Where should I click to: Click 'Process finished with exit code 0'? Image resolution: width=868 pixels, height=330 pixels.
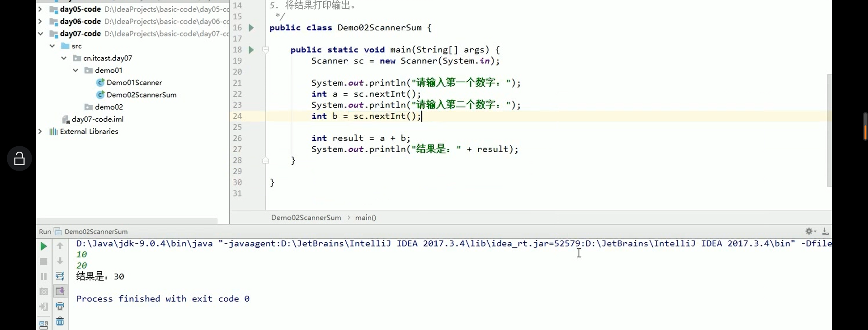[163, 298]
